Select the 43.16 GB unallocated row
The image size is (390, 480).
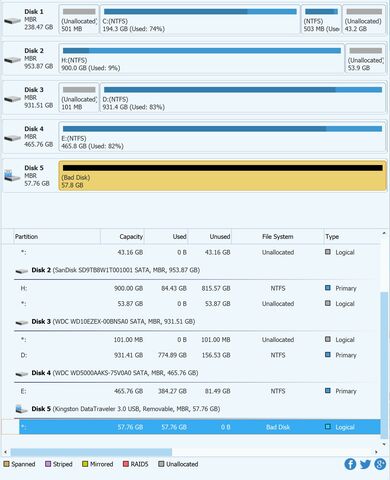[x=197, y=252]
